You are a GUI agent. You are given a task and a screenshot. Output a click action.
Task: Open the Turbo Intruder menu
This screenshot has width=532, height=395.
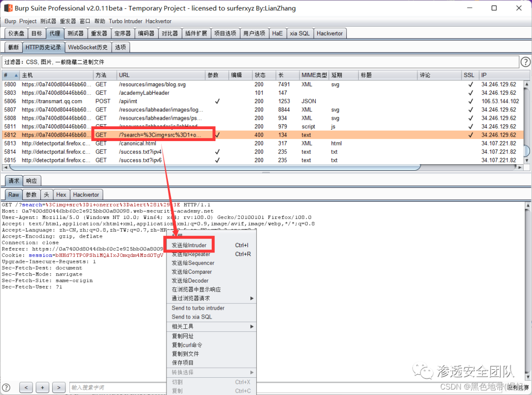coord(126,21)
